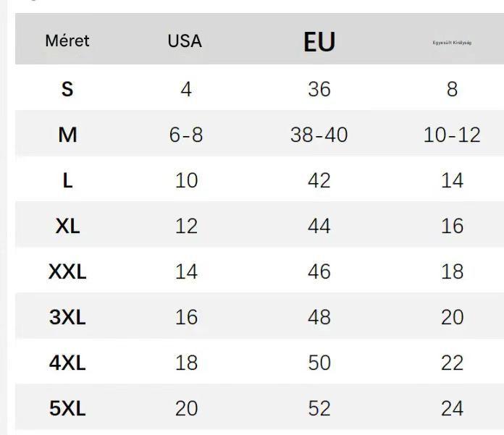Click the EU column header
The height and width of the screenshot is (435, 504).
[319, 42]
